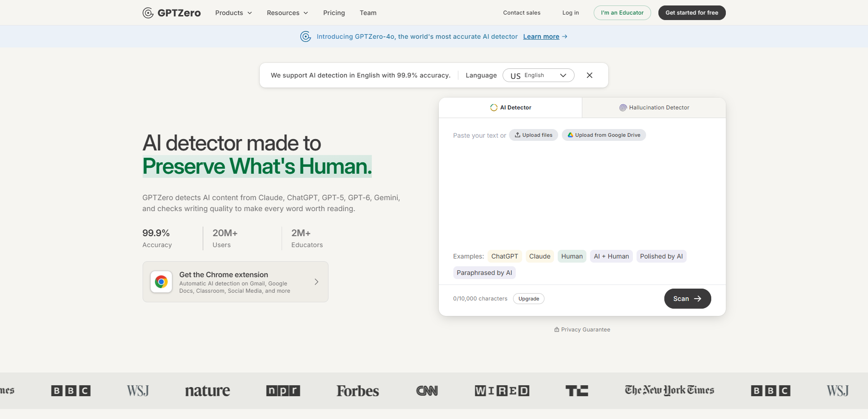Pick the Polished by AI example
This screenshot has width=868, height=419.
click(x=661, y=256)
